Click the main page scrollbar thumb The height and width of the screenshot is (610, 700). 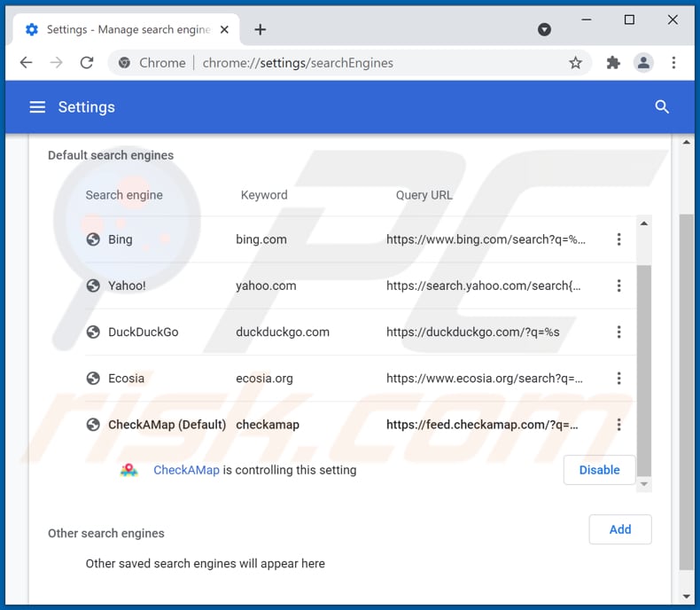pos(686,392)
